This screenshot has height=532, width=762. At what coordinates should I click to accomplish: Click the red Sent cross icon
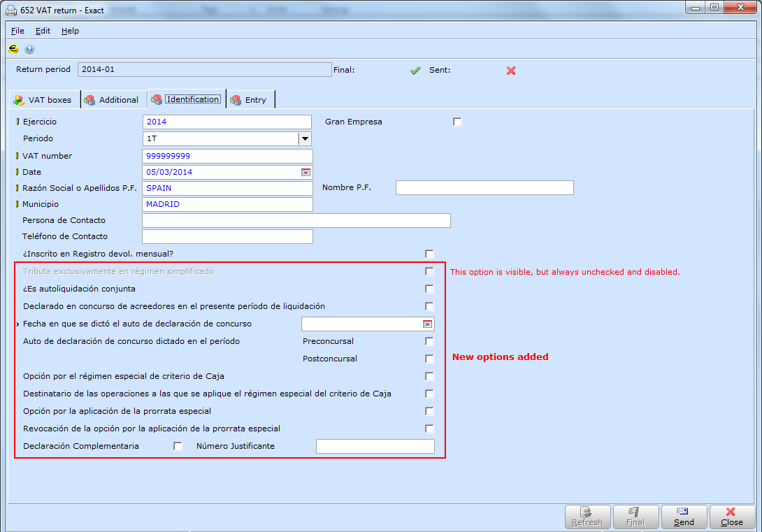click(x=511, y=71)
